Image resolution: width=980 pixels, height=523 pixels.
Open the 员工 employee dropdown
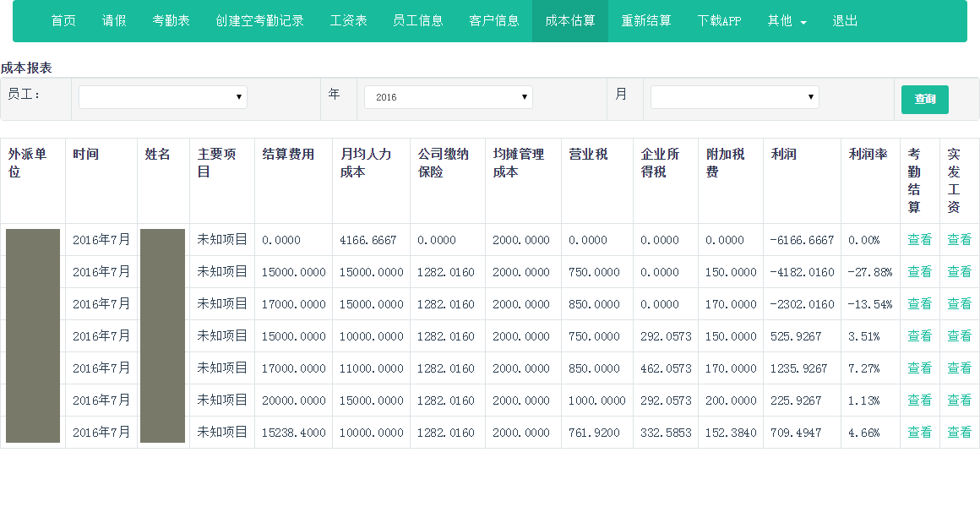(x=162, y=97)
